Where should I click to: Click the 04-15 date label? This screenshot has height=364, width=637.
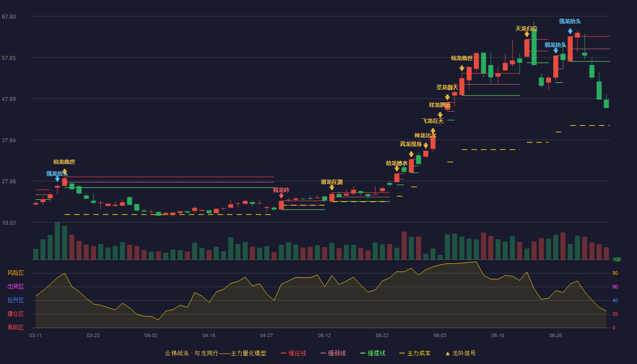point(209,335)
